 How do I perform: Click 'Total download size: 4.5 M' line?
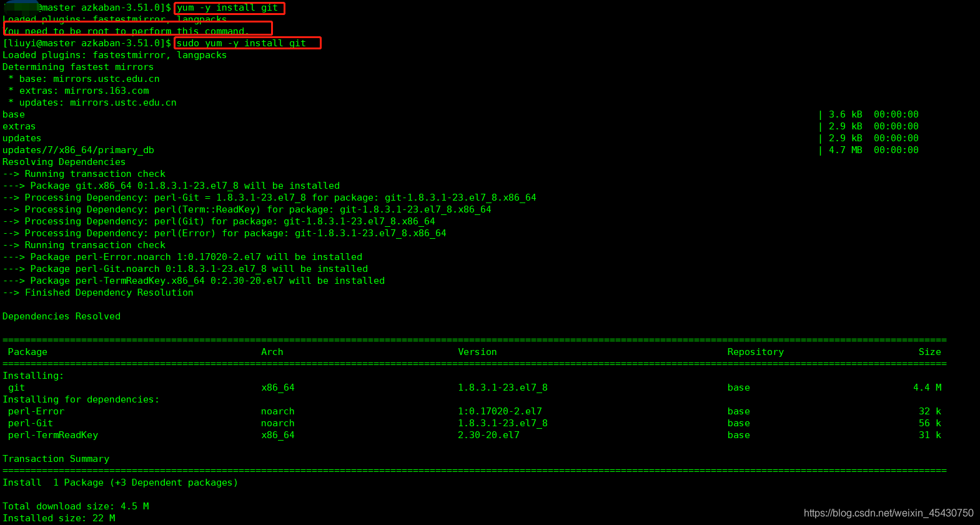pos(76,506)
